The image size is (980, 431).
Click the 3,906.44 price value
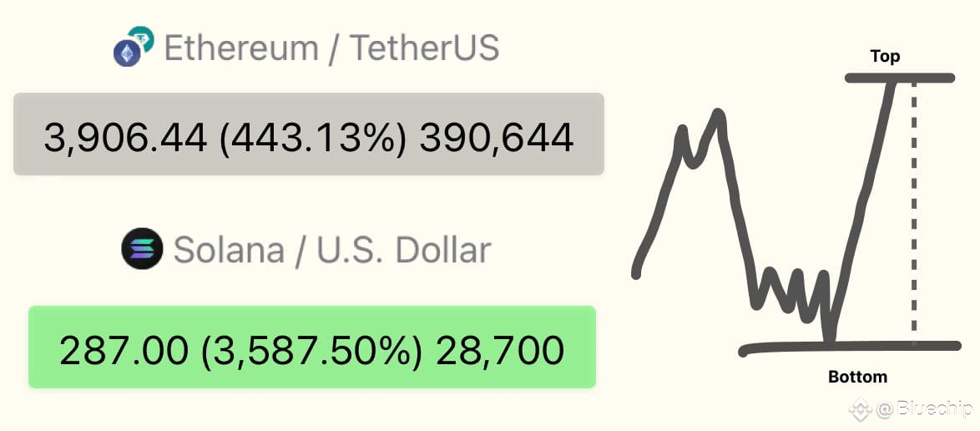click(x=125, y=139)
